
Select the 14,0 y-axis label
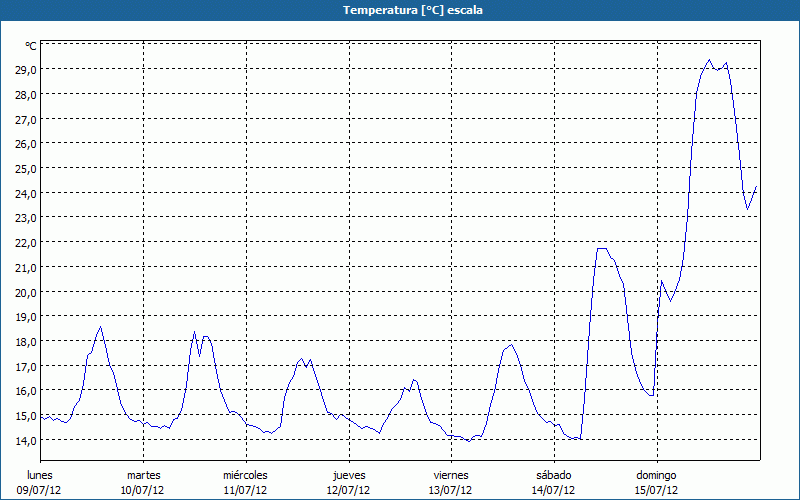(26, 440)
